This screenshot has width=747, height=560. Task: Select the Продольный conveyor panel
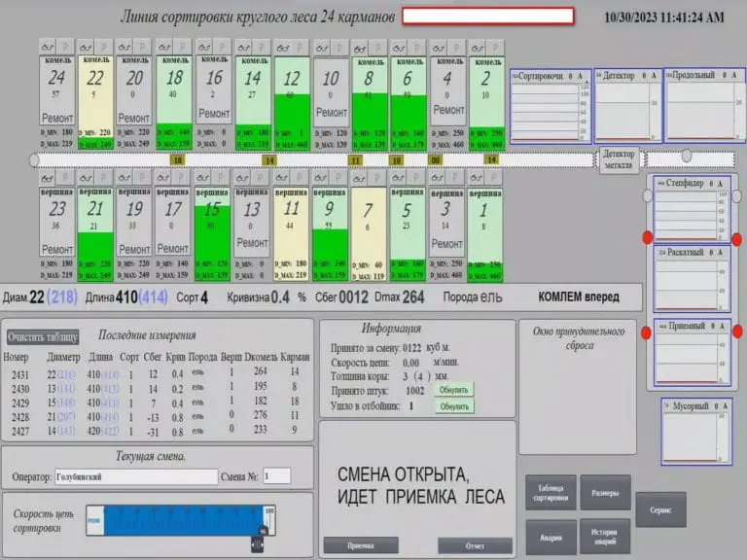705,105
